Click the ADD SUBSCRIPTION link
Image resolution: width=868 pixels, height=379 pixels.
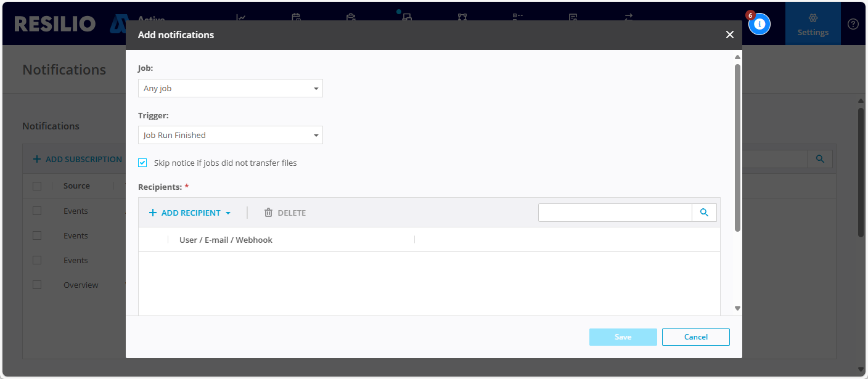pos(76,158)
